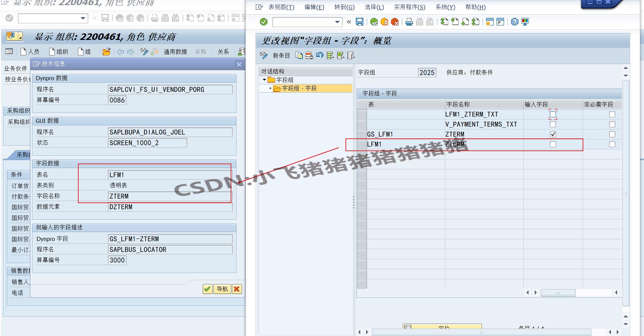Tick 非必需字段 checkbox for LFM1_ZTERM_TXT
The width and height of the screenshot is (644, 336).
click(x=612, y=114)
